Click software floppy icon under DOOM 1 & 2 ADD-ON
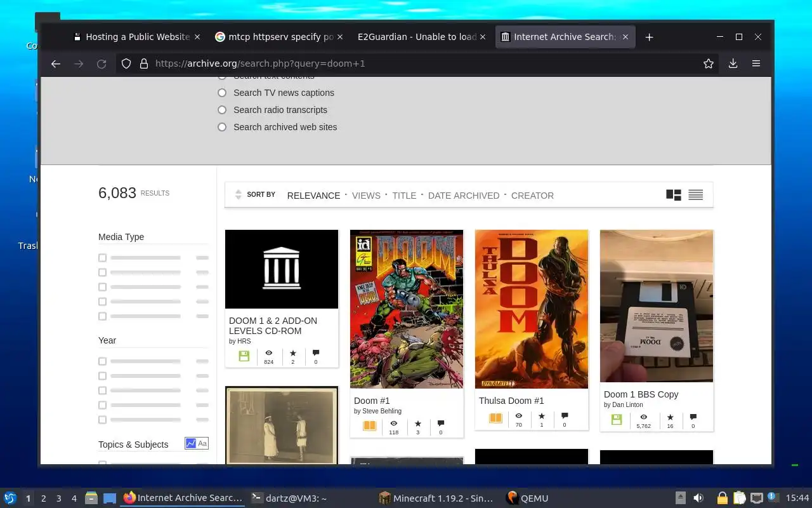Viewport: 812px width, 508px height. pos(244,356)
